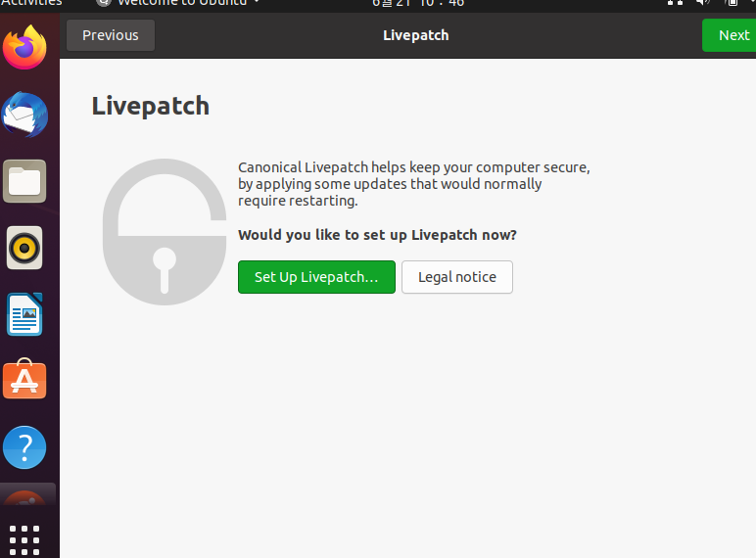The image size is (756, 558).
Task: Open Ubuntu Software store icon
Action: coord(24,379)
